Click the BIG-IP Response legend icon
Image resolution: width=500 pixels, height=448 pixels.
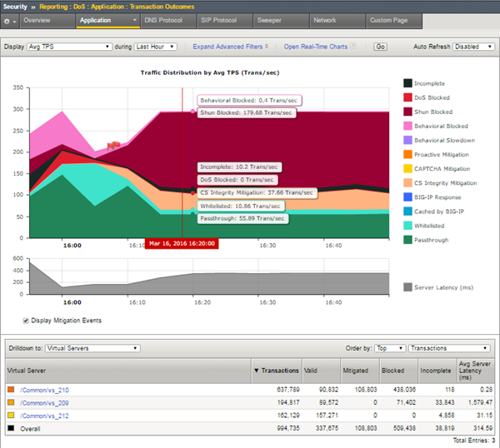(407, 197)
